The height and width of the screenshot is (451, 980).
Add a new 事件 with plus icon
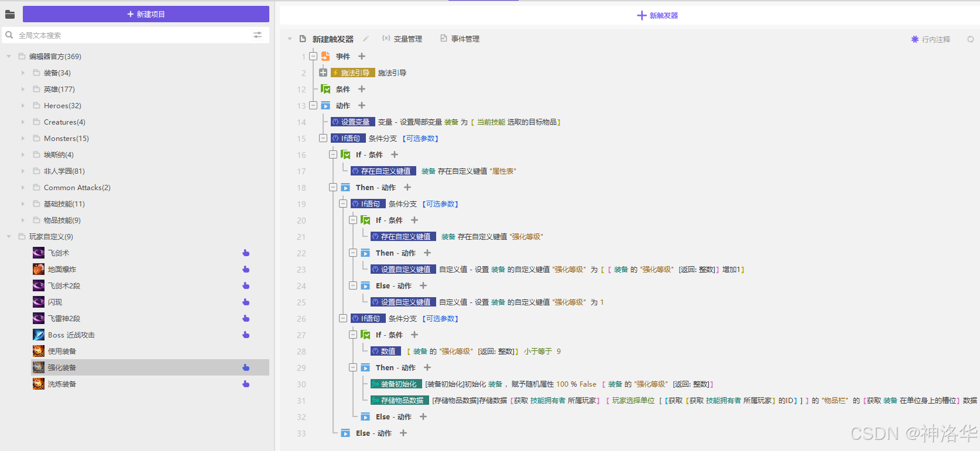point(362,56)
